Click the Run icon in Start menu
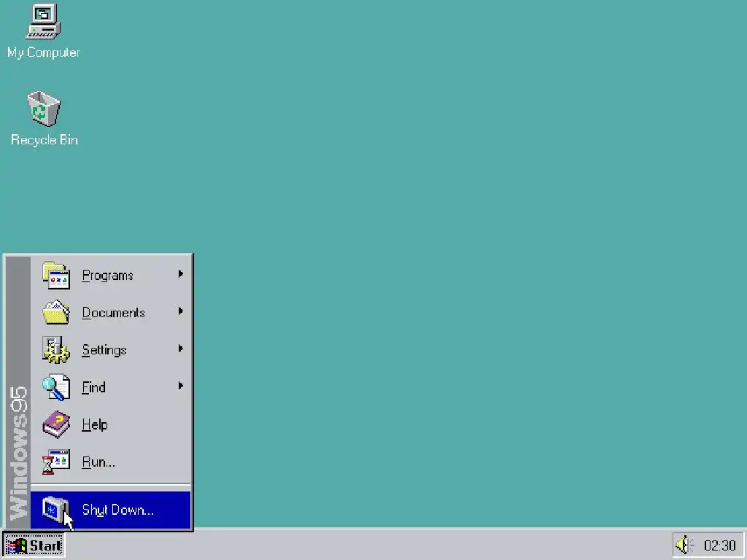Screen dimensions: 747x560 tap(56, 462)
